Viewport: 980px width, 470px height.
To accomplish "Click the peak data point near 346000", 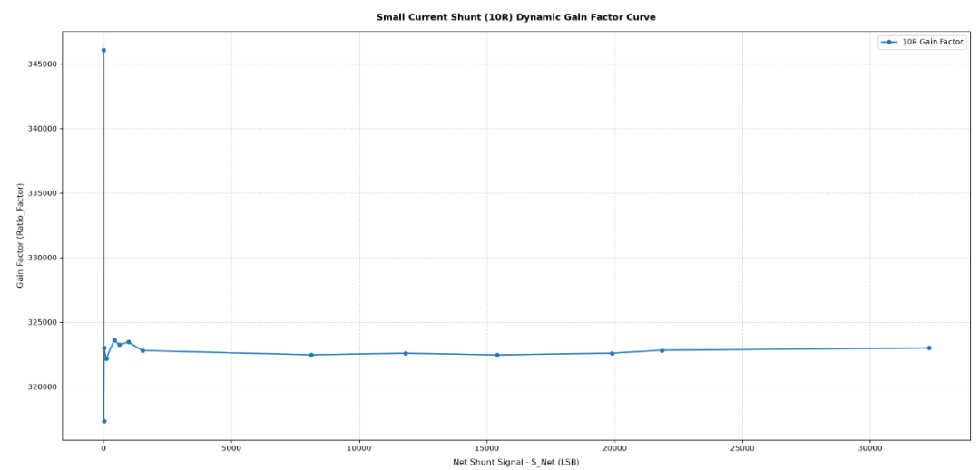I will tap(103, 50).
